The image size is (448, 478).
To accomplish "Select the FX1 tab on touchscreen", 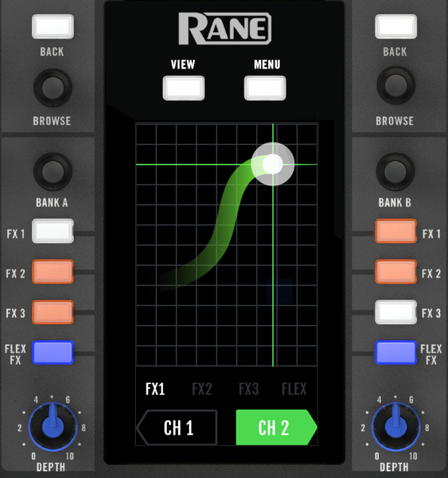I will [155, 389].
